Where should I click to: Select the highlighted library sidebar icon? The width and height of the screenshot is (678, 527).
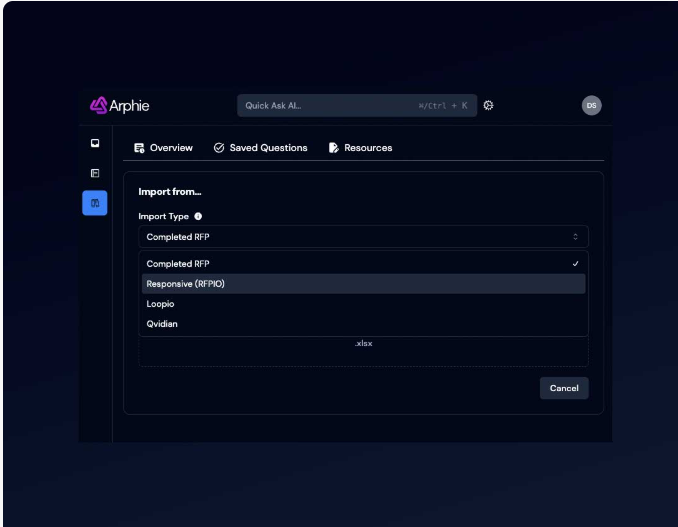pos(95,203)
